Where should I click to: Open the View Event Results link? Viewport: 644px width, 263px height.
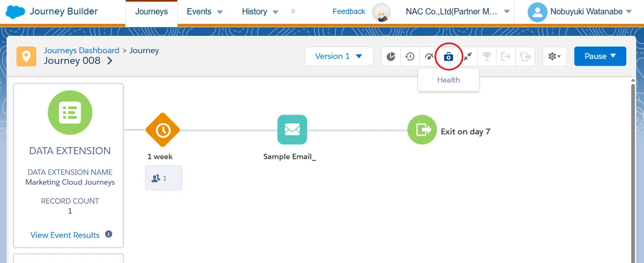pos(65,235)
